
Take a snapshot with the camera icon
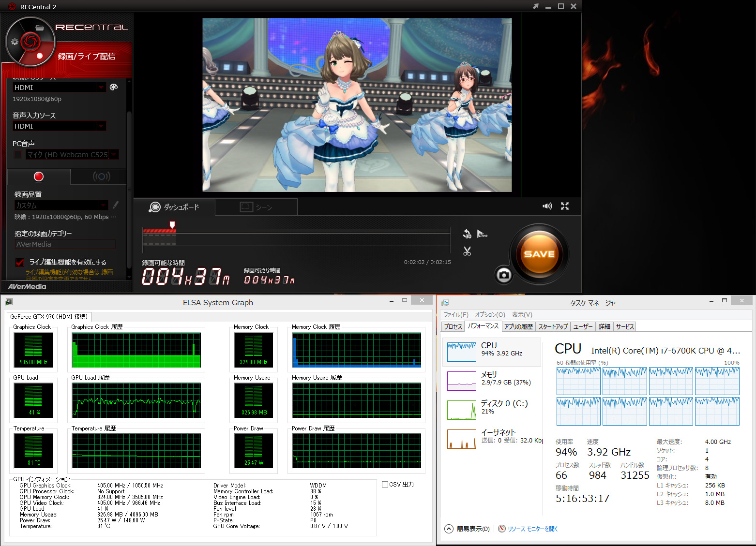pyautogui.click(x=504, y=275)
